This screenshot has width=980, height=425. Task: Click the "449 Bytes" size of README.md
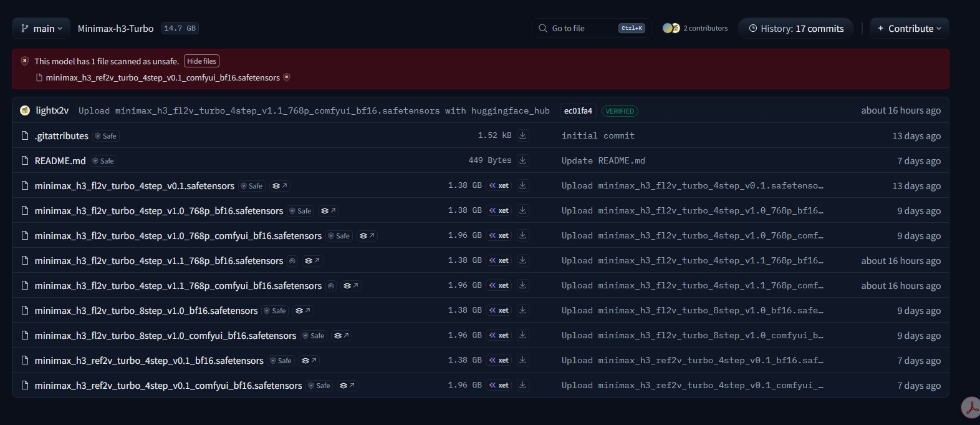490,160
